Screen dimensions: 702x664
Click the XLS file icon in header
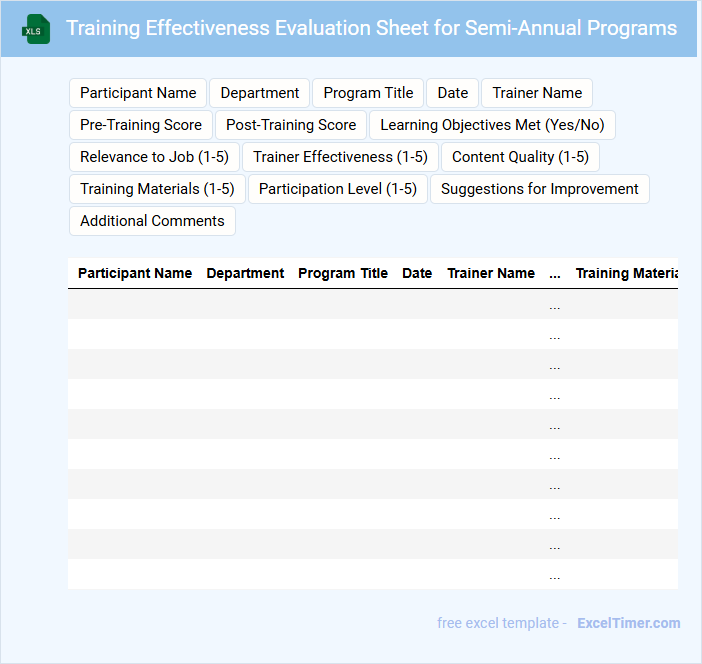click(x=36, y=29)
